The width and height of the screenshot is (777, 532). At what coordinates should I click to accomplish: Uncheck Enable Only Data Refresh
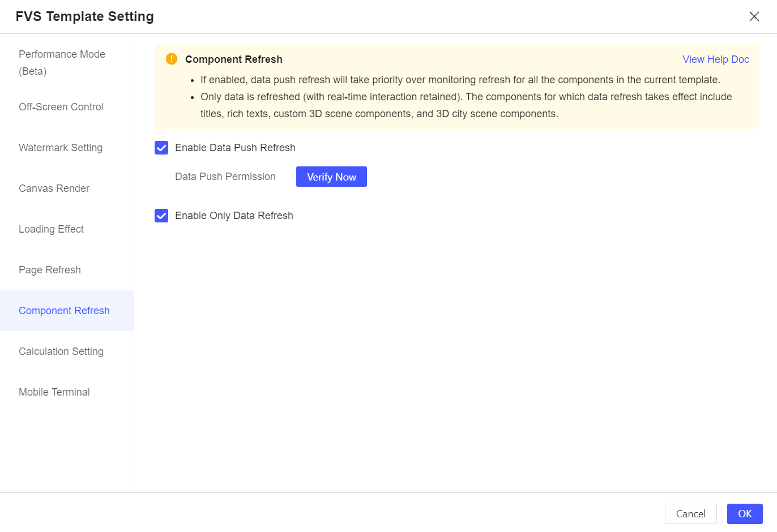tap(161, 216)
